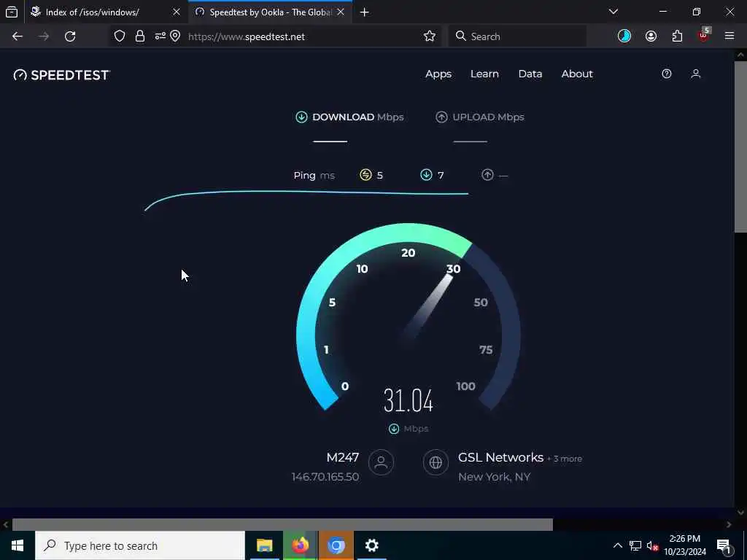Click the IP address 146.70.165.50
The image size is (747, 560).
click(325, 477)
